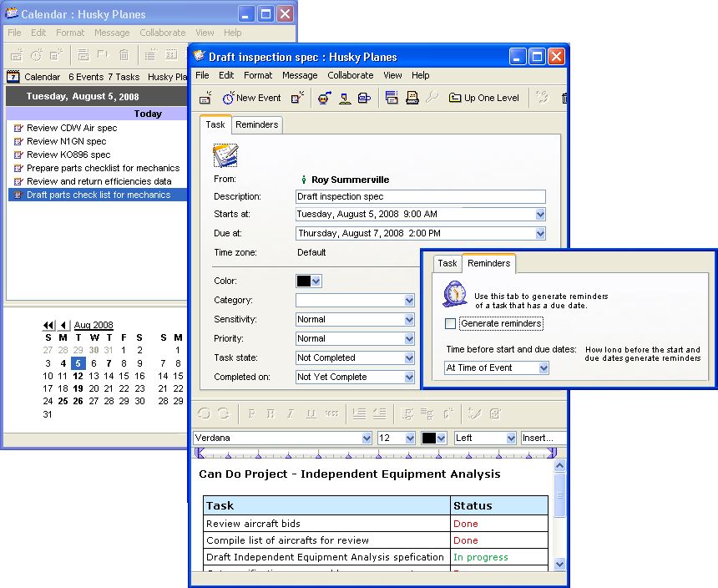
Task: Click the italic formatting icon
Action: [291, 413]
